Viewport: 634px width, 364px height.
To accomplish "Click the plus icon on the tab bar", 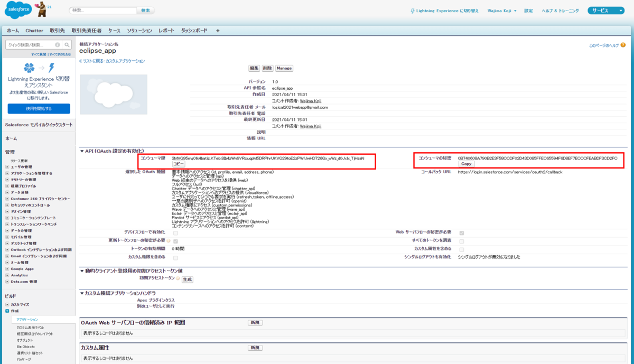I will tap(218, 31).
